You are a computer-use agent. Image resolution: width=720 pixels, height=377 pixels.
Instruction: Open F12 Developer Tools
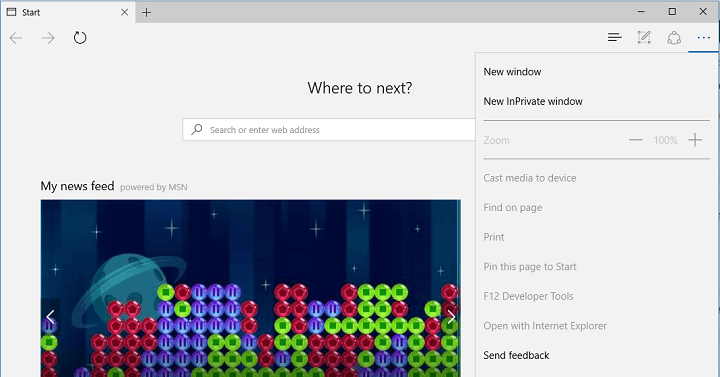(x=528, y=296)
